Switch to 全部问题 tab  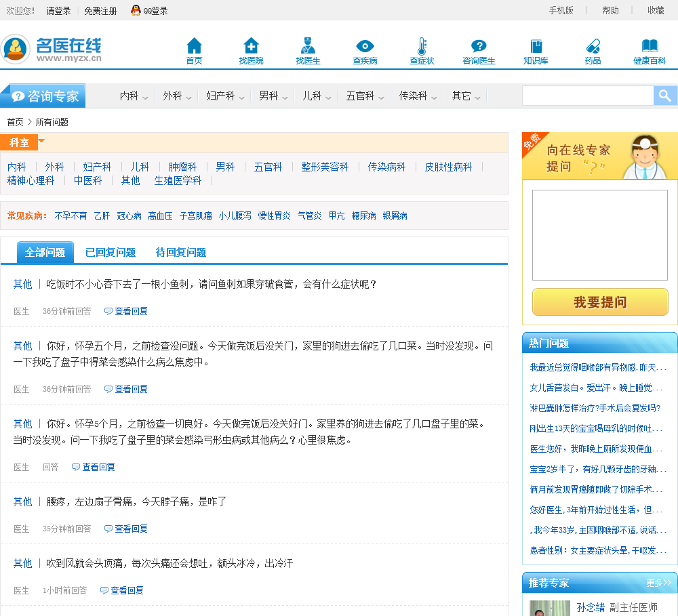pyautogui.click(x=45, y=253)
